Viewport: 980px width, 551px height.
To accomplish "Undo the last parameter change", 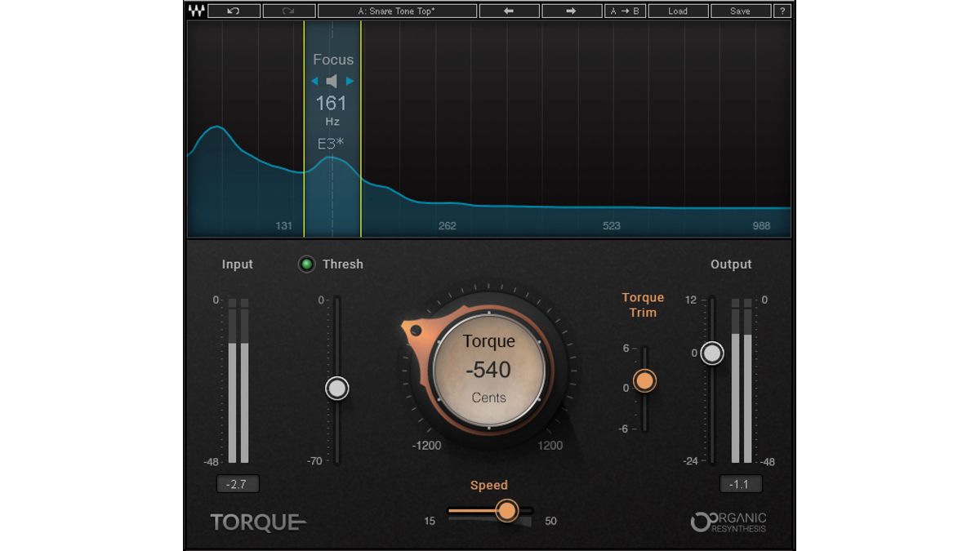I will [x=234, y=11].
